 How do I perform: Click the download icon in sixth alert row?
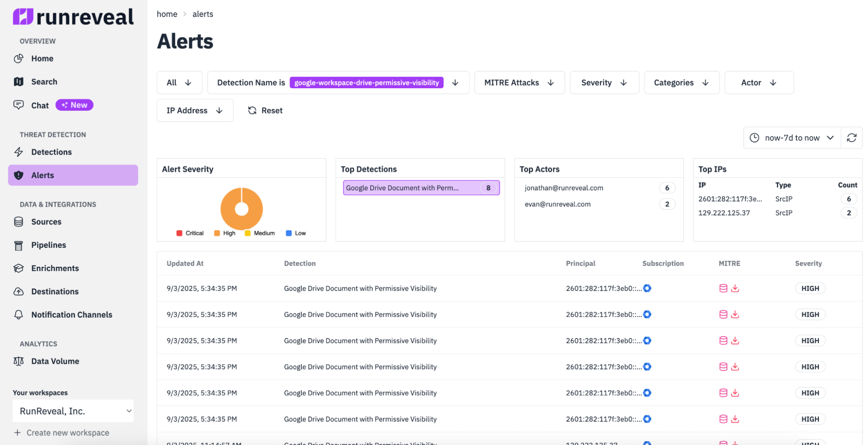pyautogui.click(x=735, y=419)
